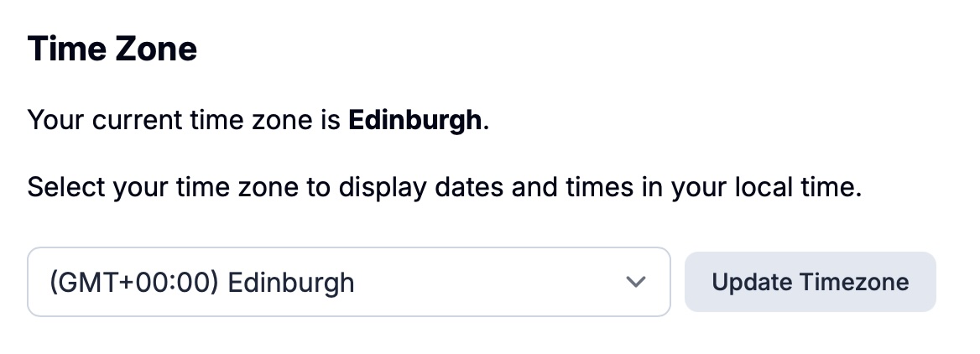This screenshot has width=980, height=354.
Task: Expand the timezone list using the down arrow
Action: point(636,282)
